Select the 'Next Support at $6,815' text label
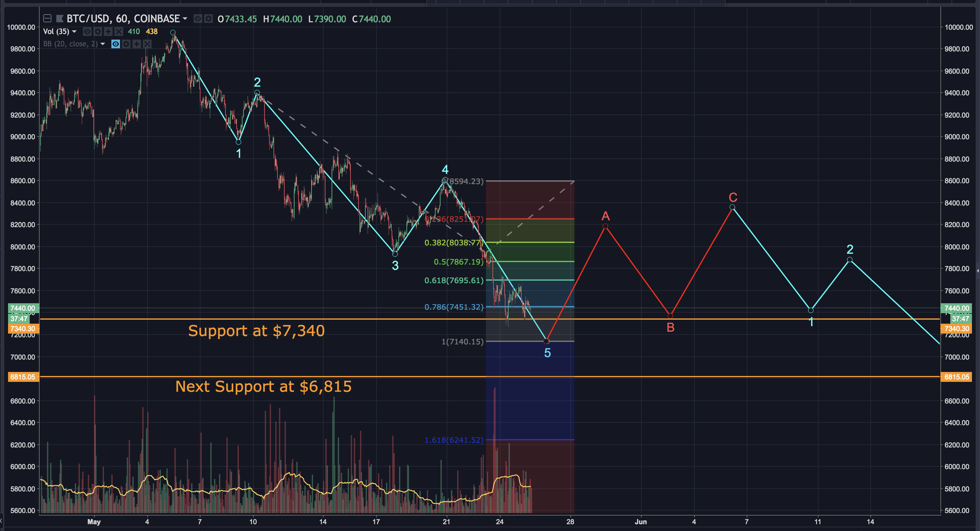 [x=263, y=386]
